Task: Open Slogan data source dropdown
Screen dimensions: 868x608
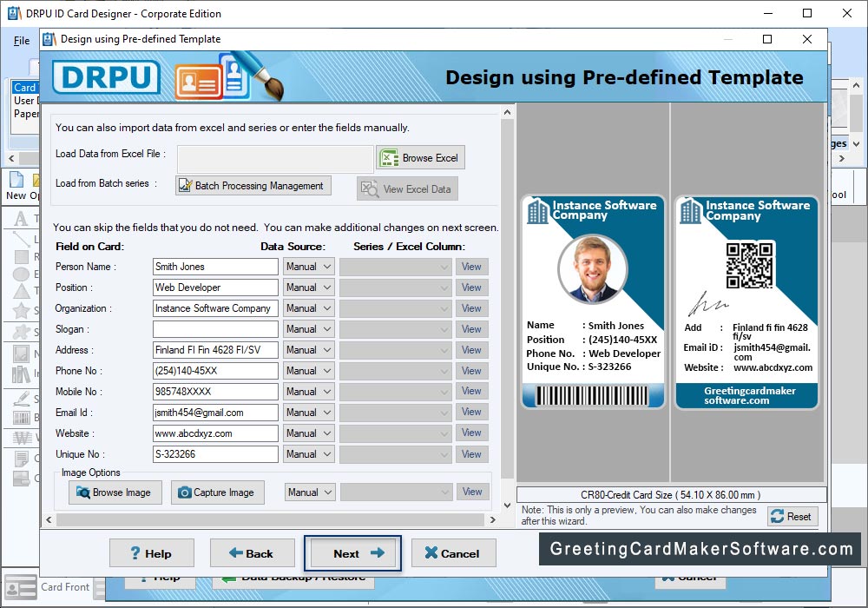Action: coord(309,329)
